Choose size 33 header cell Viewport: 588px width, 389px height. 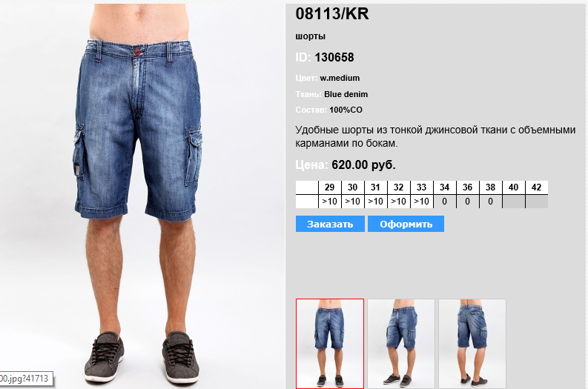pyautogui.click(x=421, y=187)
